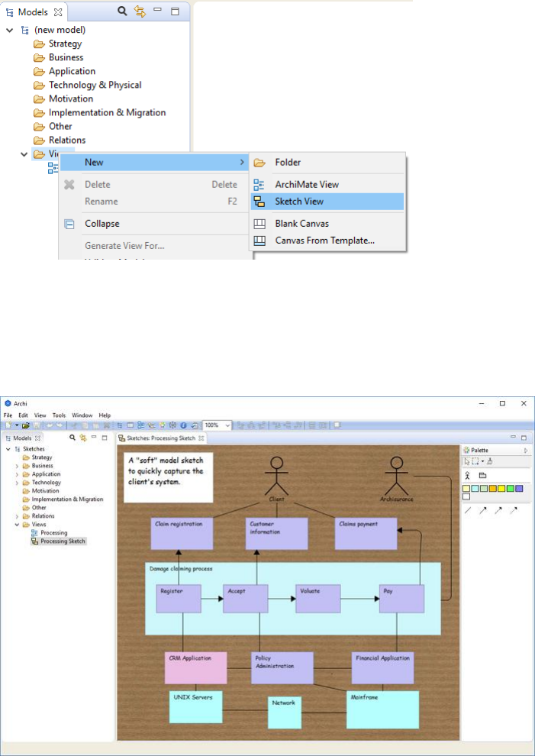Select the Actor stick-figure tool in the Palette
The height and width of the screenshot is (756, 535).
[467, 476]
